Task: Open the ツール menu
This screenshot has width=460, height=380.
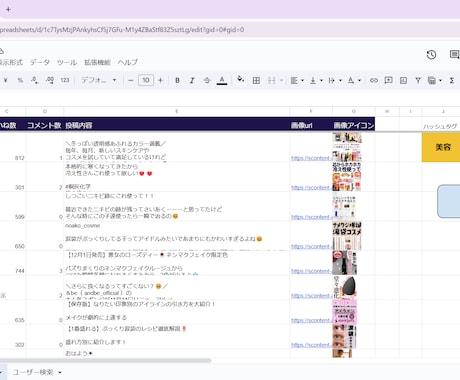Action: pos(67,62)
